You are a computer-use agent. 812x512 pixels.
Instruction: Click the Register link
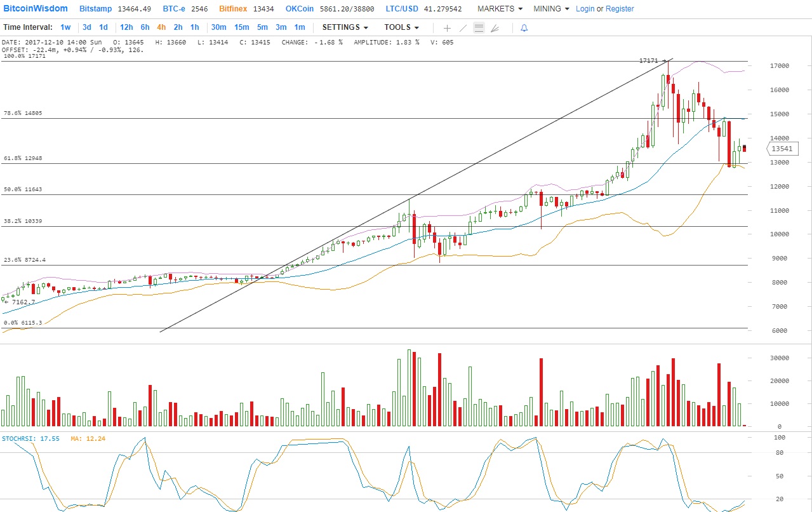620,9
